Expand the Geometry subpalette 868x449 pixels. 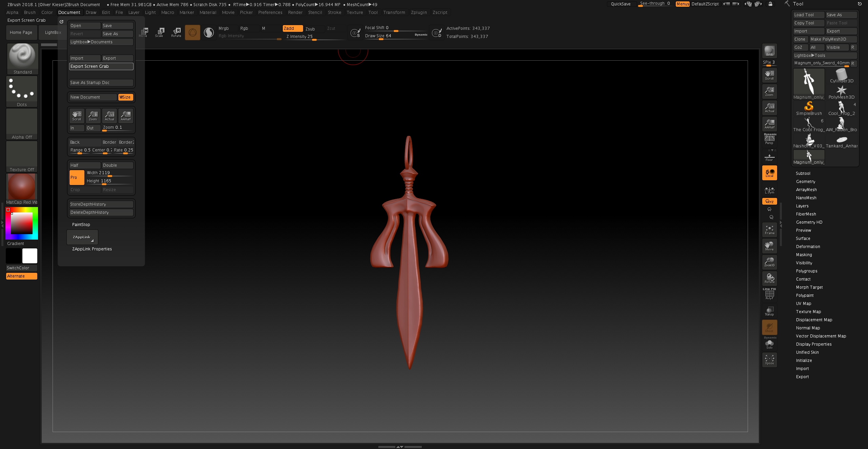tap(806, 182)
